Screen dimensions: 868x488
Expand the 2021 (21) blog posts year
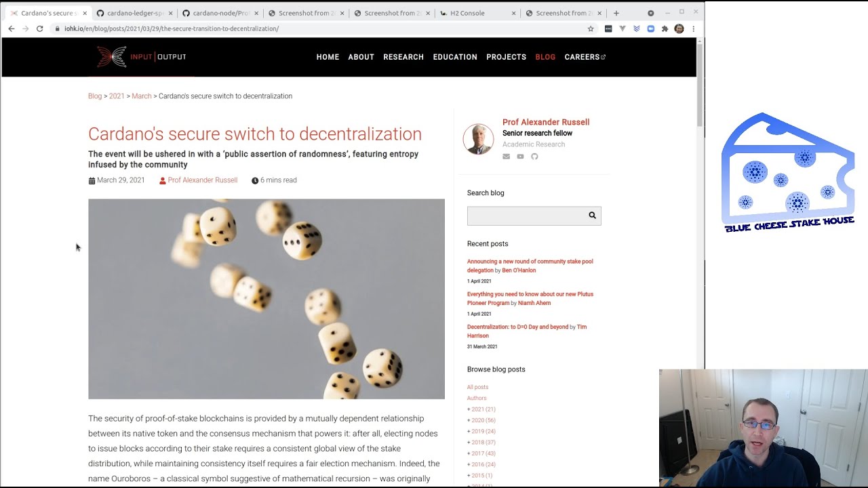coord(481,409)
